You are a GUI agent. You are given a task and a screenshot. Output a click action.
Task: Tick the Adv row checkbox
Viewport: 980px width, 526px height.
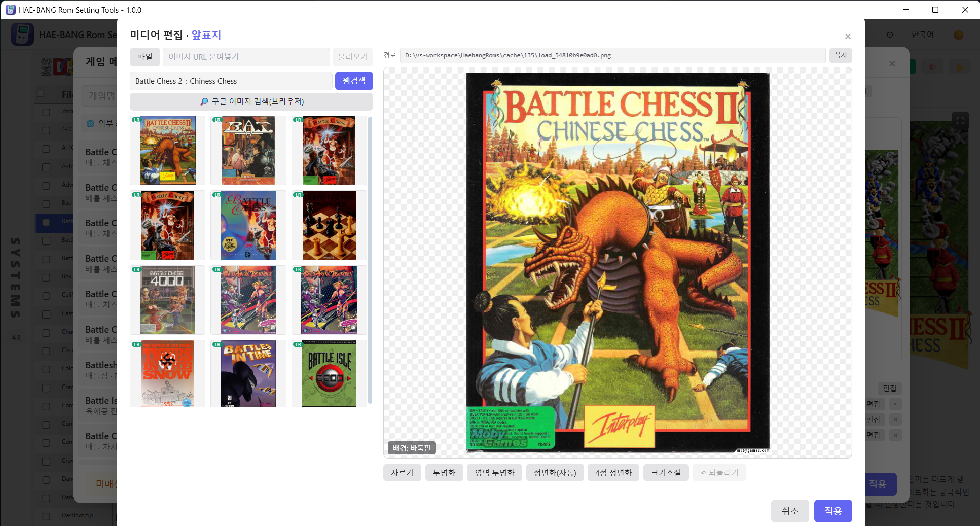click(x=46, y=186)
